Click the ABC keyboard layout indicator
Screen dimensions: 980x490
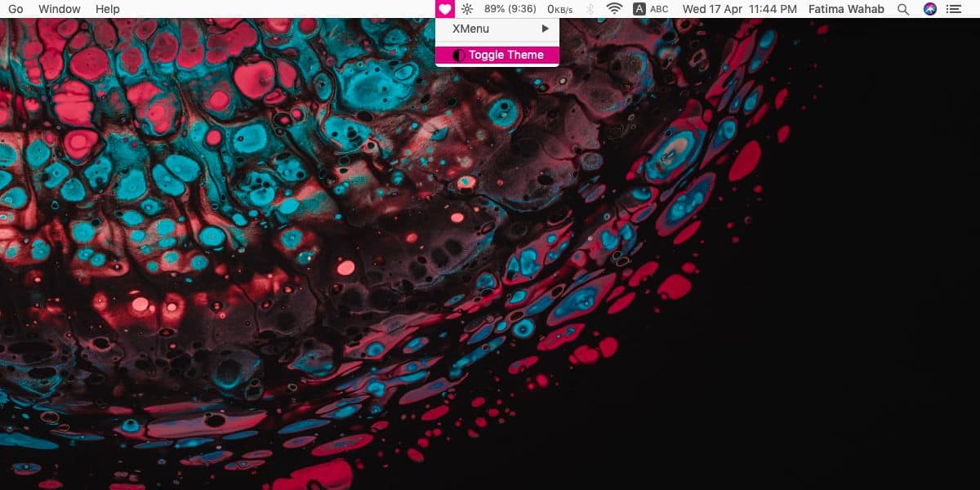point(658,9)
